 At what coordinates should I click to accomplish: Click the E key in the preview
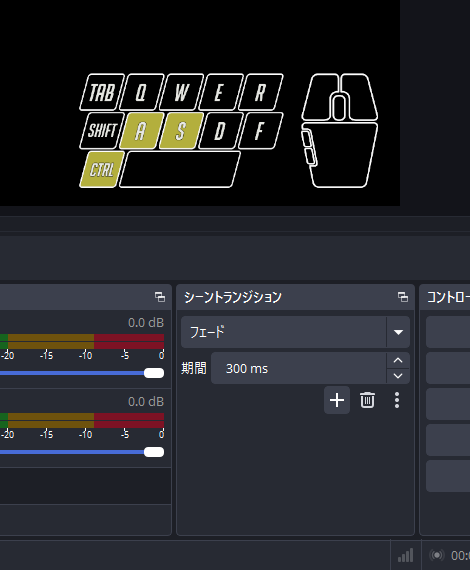[x=221, y=92]
